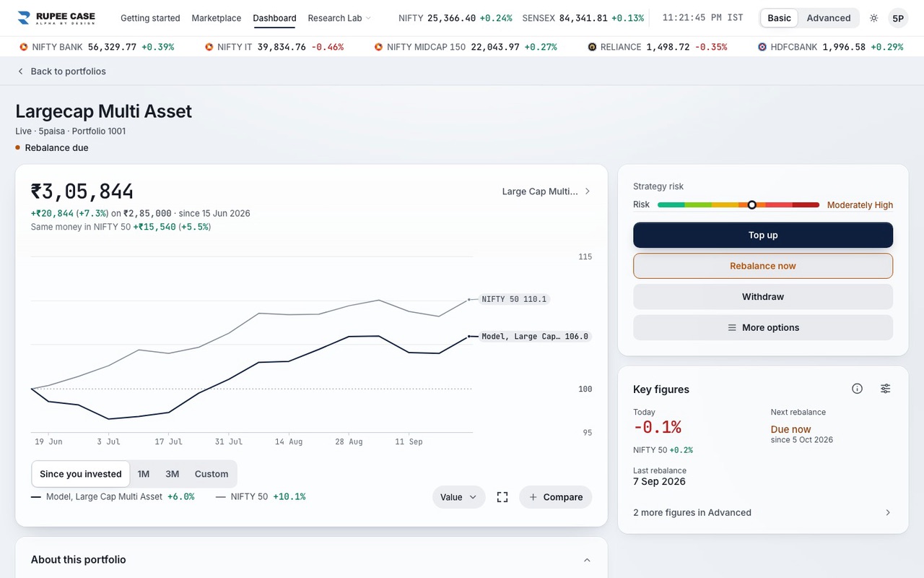Screen dimensions: 924x578
Task: Click the green segment of the risk bar
Action: tap(671, 205)
